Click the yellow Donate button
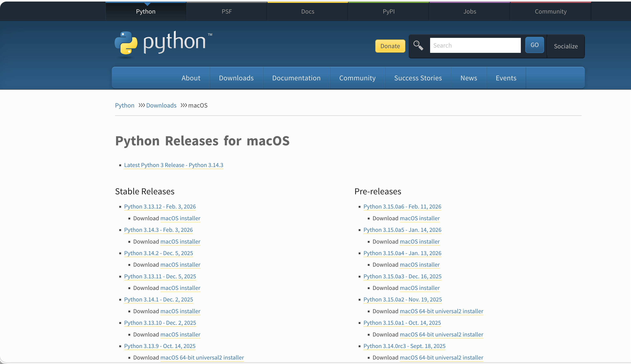Image resolution: width=631 pixels, height=364 pixels. pyautogui.click(x=390, y=46)
